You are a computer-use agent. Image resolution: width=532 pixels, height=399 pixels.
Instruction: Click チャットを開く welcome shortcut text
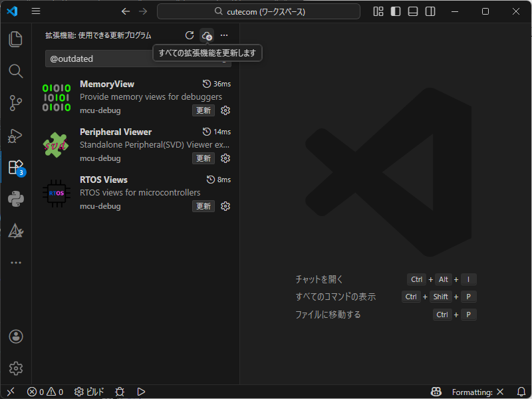pos(319,279)
